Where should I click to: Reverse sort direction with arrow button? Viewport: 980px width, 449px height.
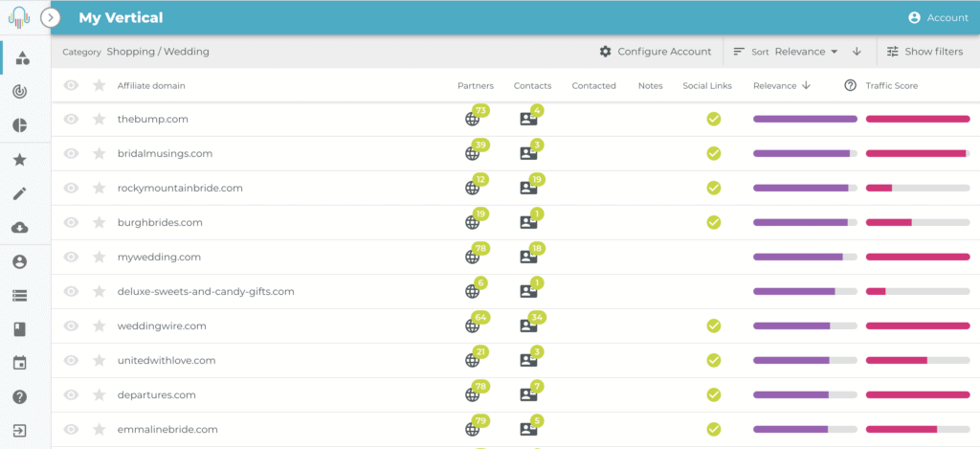(x=857, y=52)
